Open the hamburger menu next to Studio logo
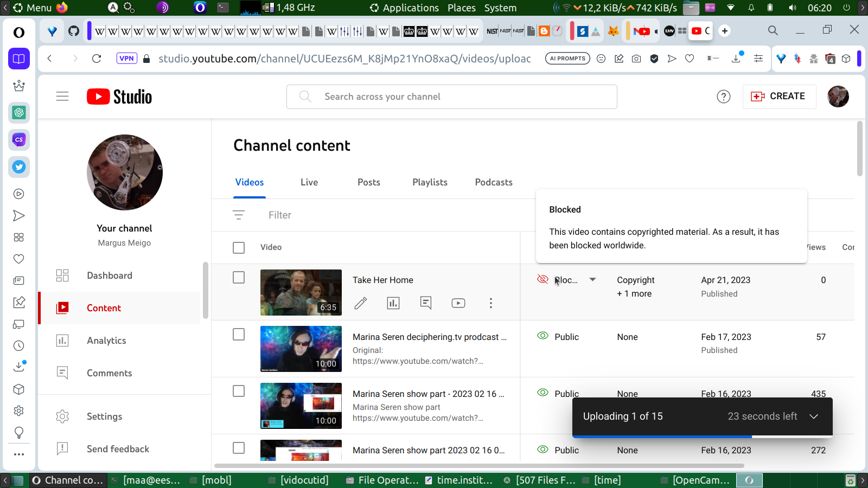Viewport: 868px width, 488px height. click(62, 97)
